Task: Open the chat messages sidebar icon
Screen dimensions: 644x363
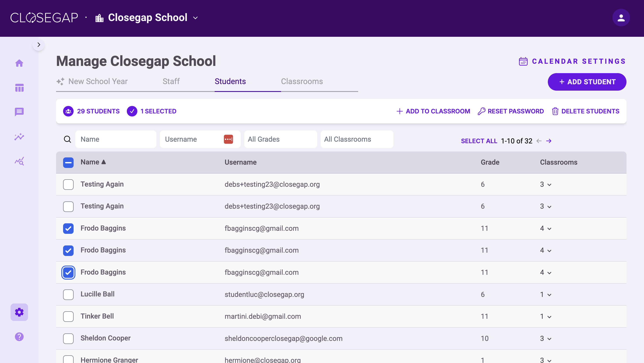Action: [x=19, y=112]
